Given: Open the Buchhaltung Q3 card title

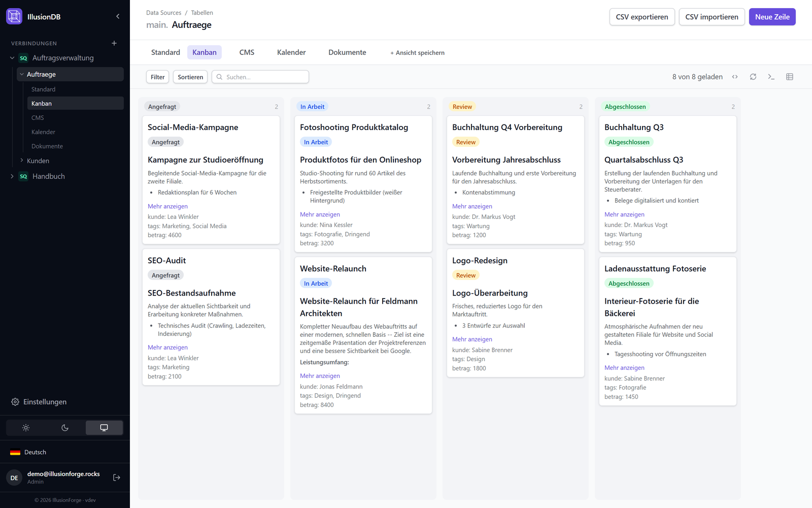Looking at the screenshot, I should coord(634,128).
